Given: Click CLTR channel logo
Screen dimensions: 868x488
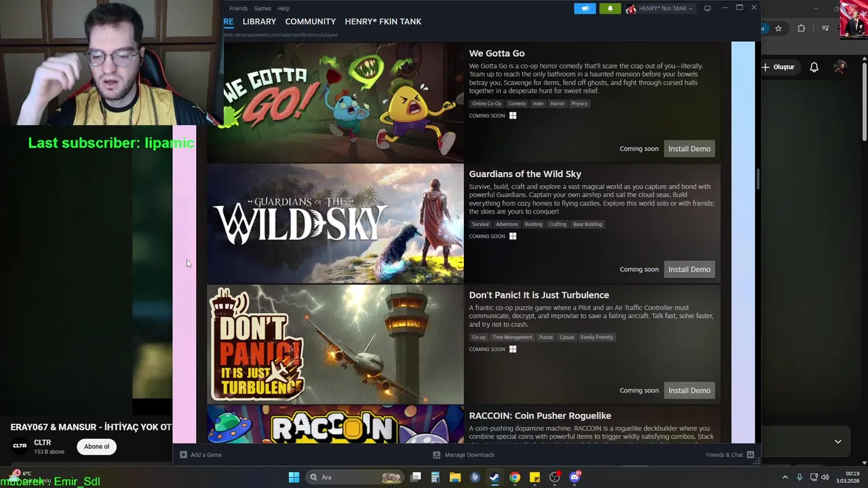Looking at the screenshot, I should click(x=20, y=446).
